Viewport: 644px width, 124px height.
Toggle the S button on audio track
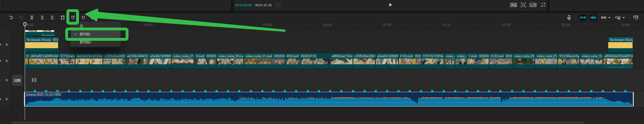(x=7, y=99)
